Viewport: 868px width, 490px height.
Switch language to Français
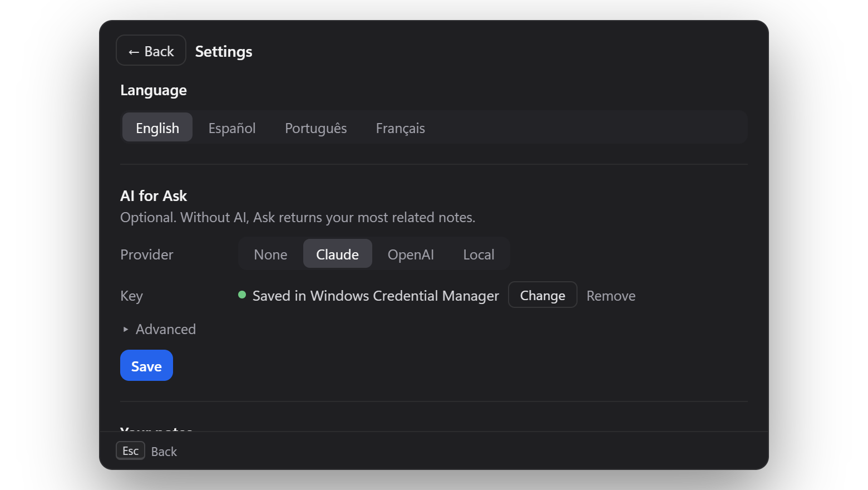[x=401, y=128]
